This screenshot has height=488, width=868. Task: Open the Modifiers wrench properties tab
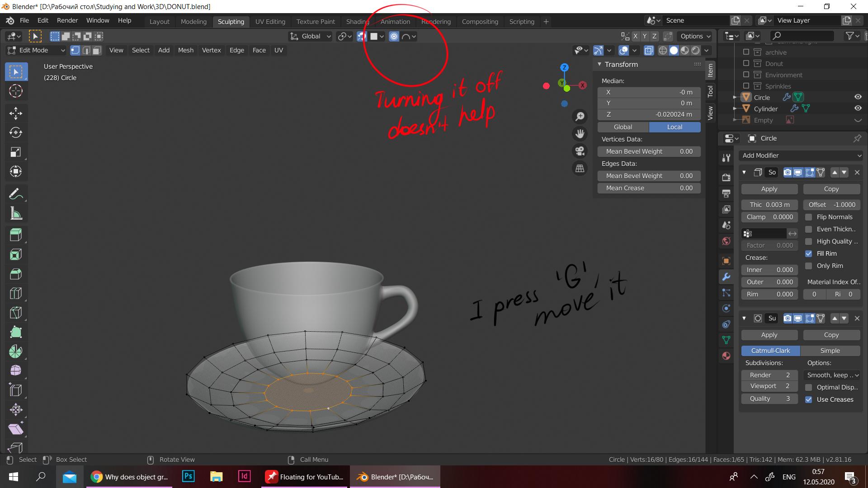tap(726, 277)
